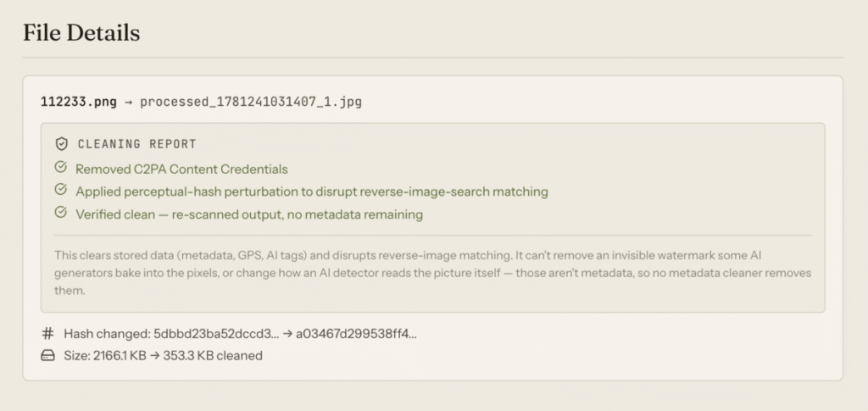Select the File Details heading
The image size is (868, 411).
point(81,33)
